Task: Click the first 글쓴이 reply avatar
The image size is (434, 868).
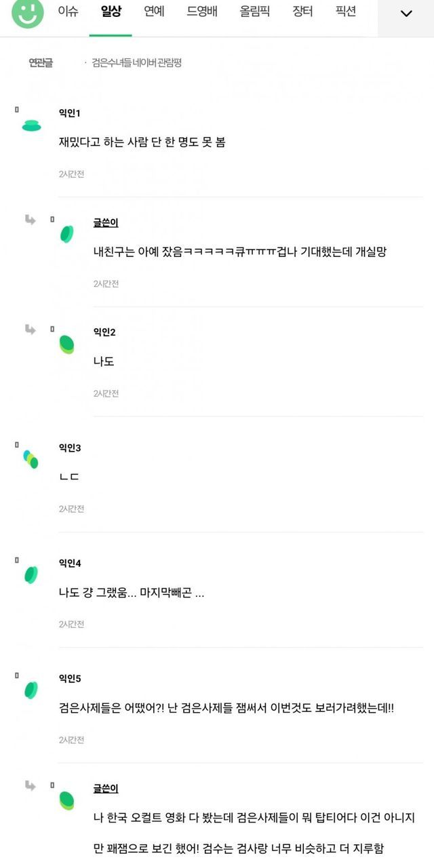Action: [66, 234]
